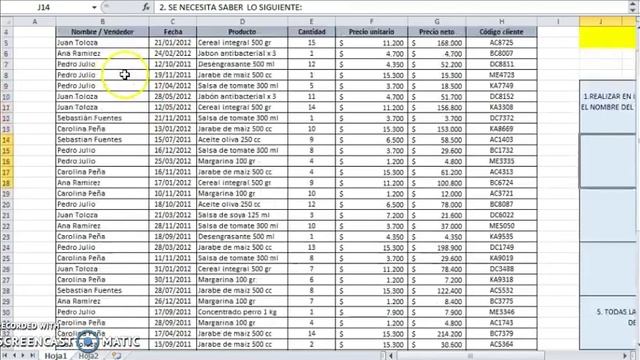Select column F header
This screenshot has width=640, height=360.
tap(371, 21)
